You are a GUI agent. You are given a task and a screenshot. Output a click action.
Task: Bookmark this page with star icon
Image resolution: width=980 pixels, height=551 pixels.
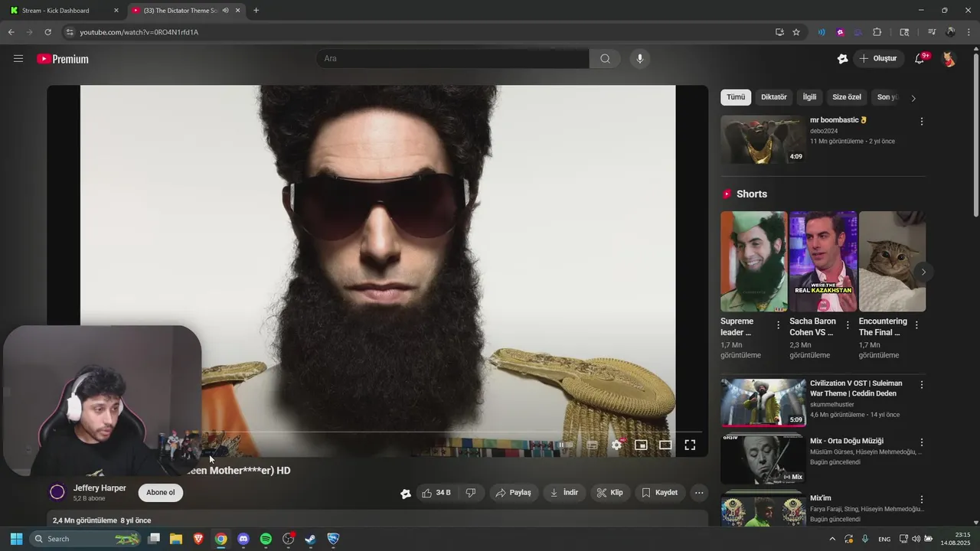pyautogui.click(x=796, y=32)
